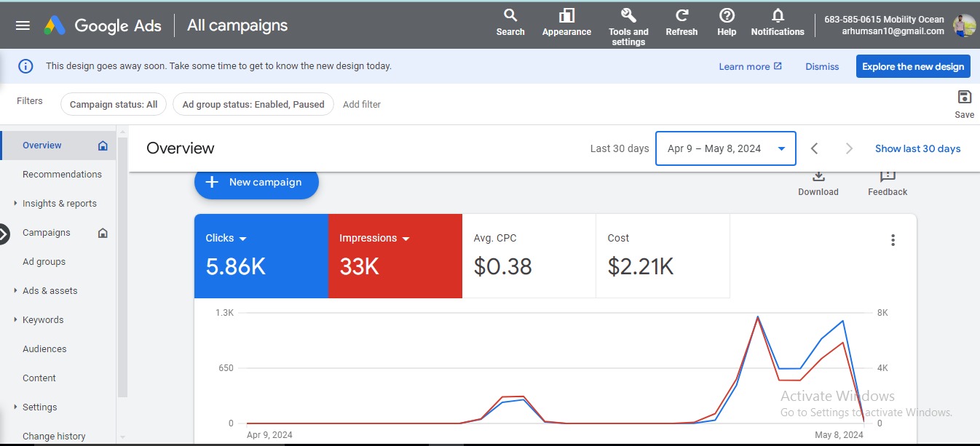Viewport: 980px width, 446px height.
Task: Open Tools and settings wrench
Action: coord(628,16)
